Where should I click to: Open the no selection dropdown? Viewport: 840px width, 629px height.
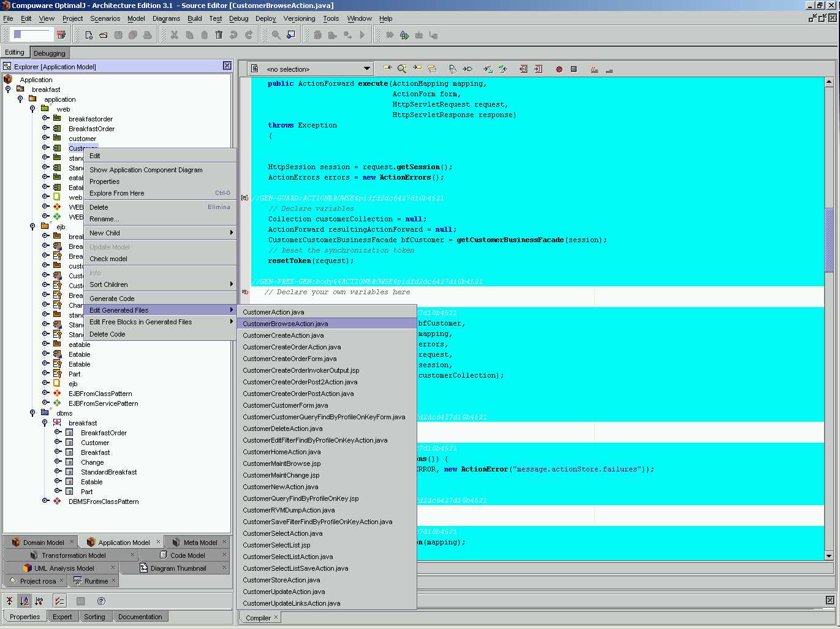point(366,69)
